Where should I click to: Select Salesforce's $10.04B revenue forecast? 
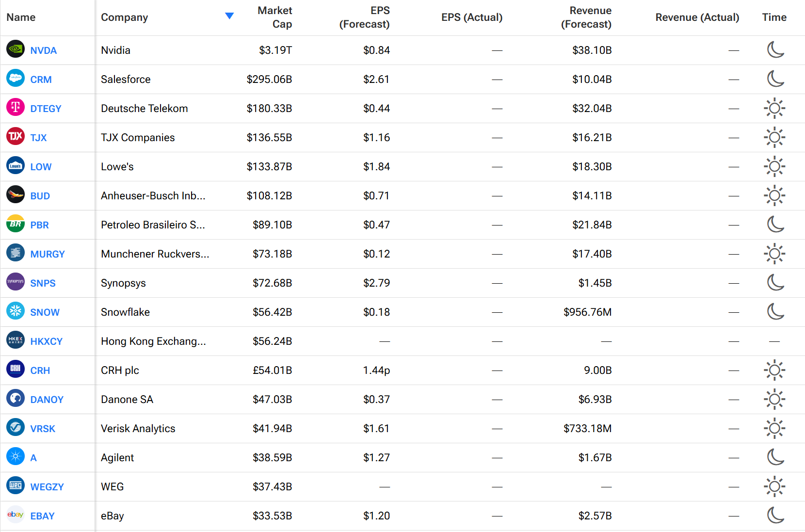(x=592, y=80)
